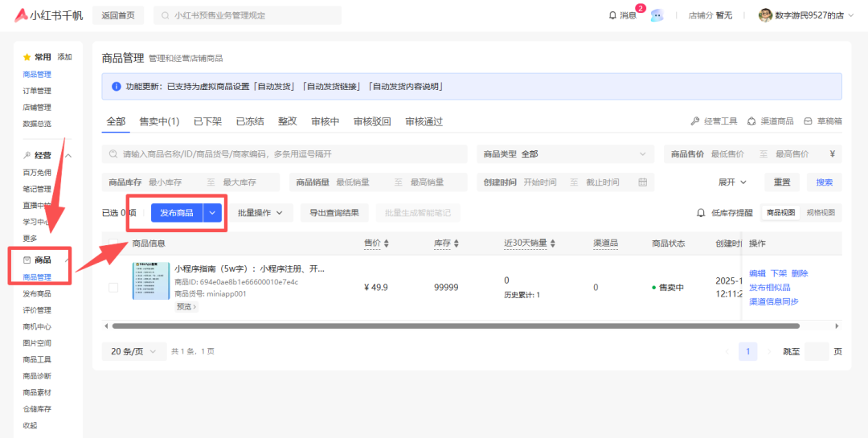Select the 审核通过 tab

pyautogui.click(x=424, y=121)
